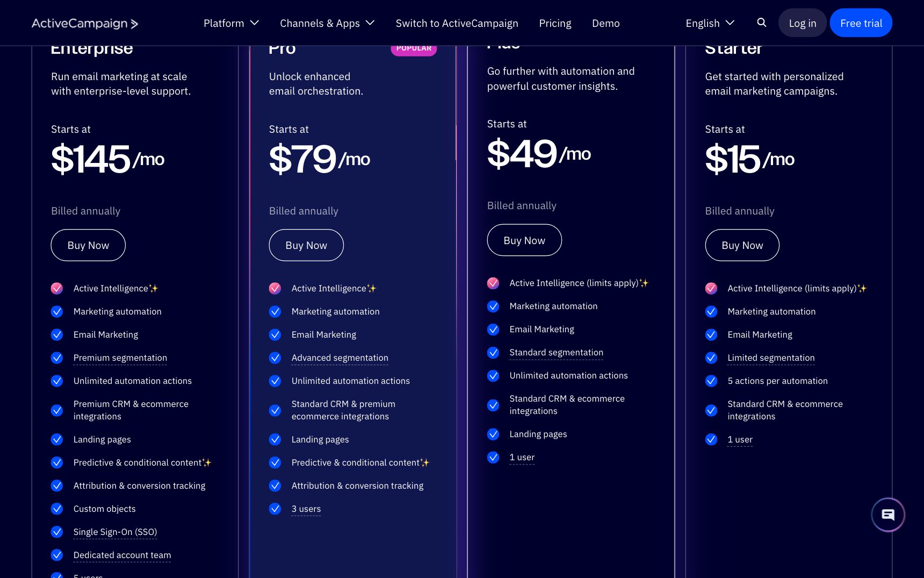Click check icon beside Plus plan 1 user
The width and height of the screenshot is (924, 578).
tap(493, 457)
